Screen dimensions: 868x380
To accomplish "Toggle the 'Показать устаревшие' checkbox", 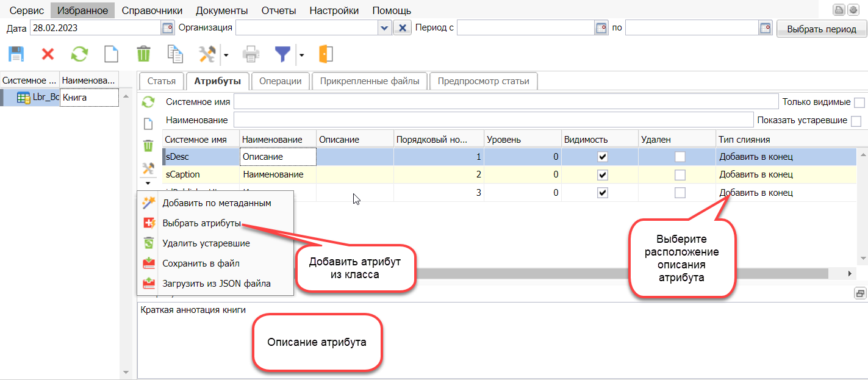I will [x=856, y=121].
